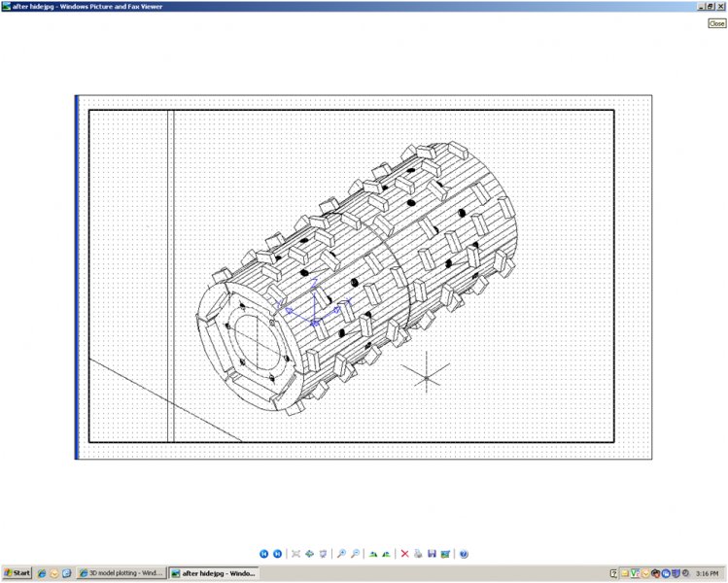Screen dimensions: 728x583
Task: Print the displayed picture
Action: pos(418,554)
